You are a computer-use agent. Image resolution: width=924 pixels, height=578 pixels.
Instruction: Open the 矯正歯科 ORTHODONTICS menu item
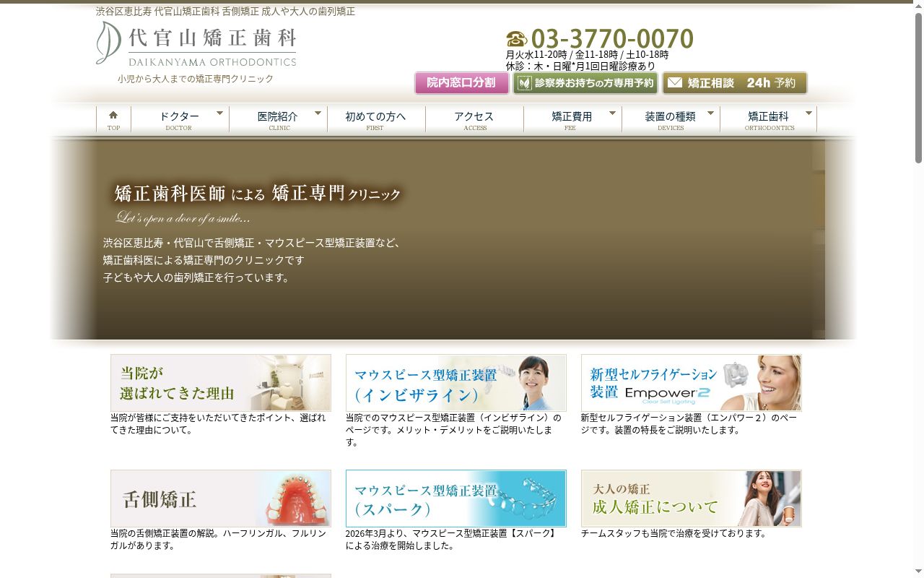pyautogui.click(x=769, y=120)
